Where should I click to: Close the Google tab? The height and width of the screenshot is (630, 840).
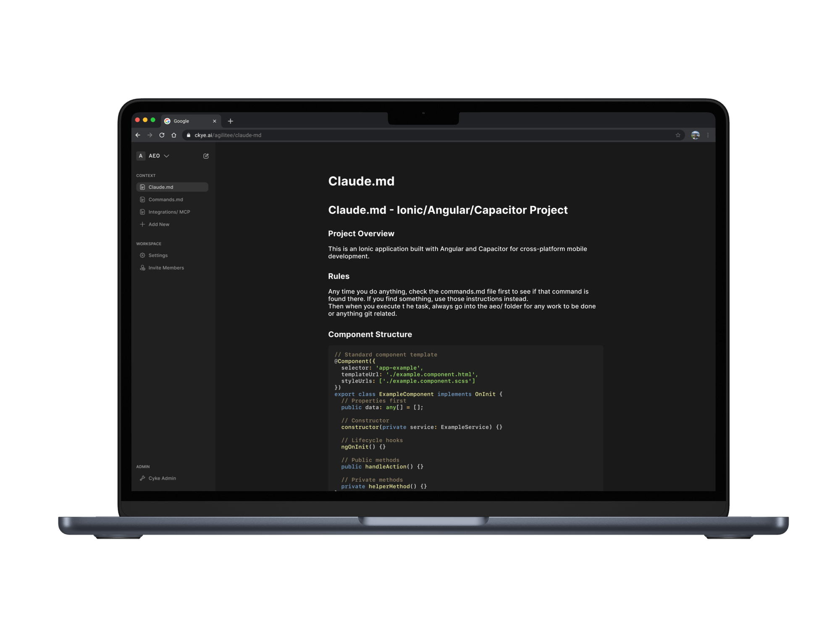click(215, 121)
